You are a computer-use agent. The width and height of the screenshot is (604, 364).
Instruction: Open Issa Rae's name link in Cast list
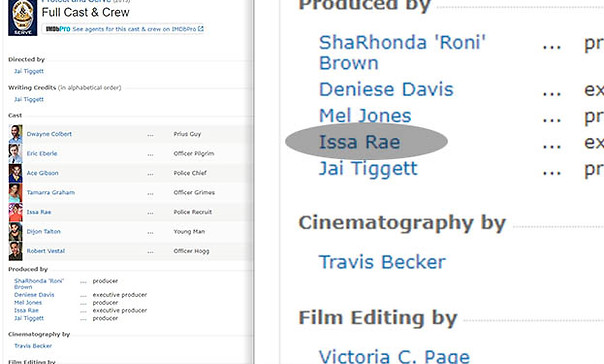[x=39, y=212]
